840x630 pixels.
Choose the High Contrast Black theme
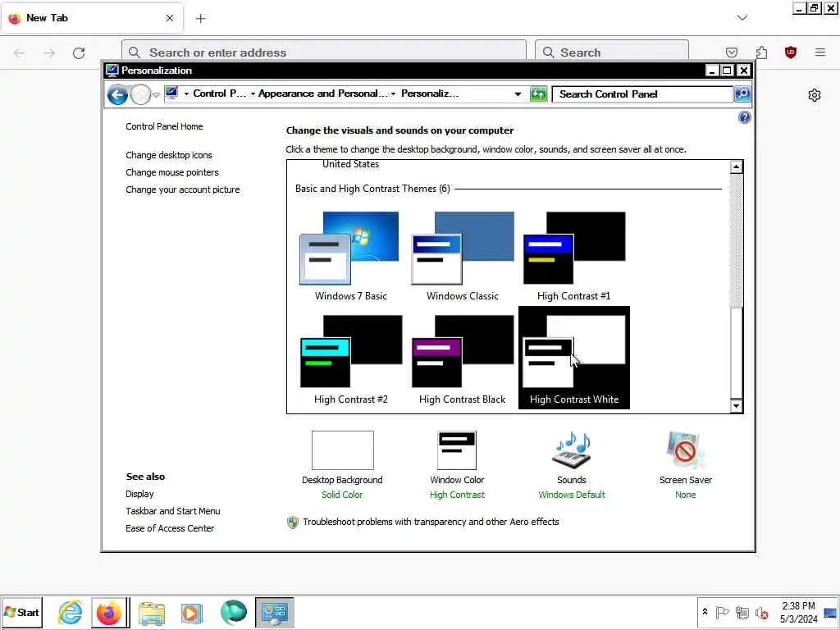click(463, 359)
